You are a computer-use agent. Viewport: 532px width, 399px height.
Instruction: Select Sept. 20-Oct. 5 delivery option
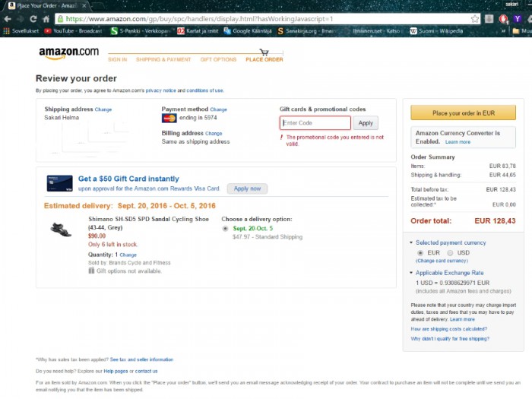point(225,228)
